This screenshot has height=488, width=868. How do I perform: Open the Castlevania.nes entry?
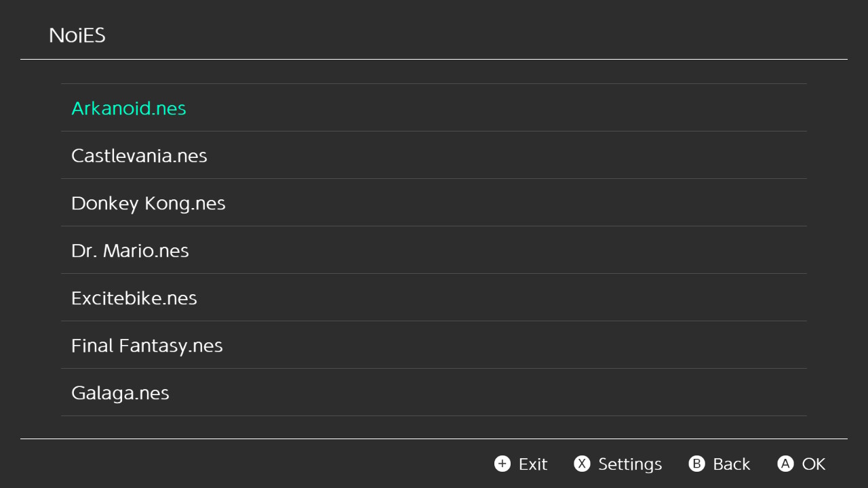(139, 156)
